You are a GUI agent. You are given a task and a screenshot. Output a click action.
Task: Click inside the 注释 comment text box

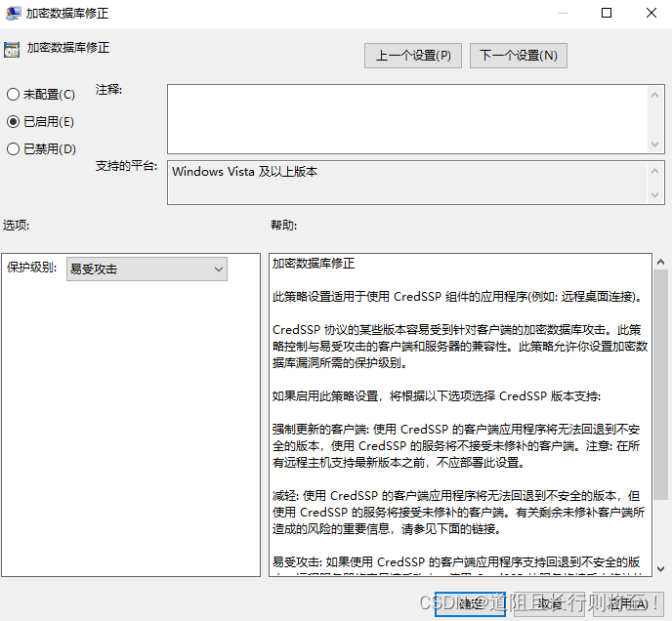click(407, 119)
